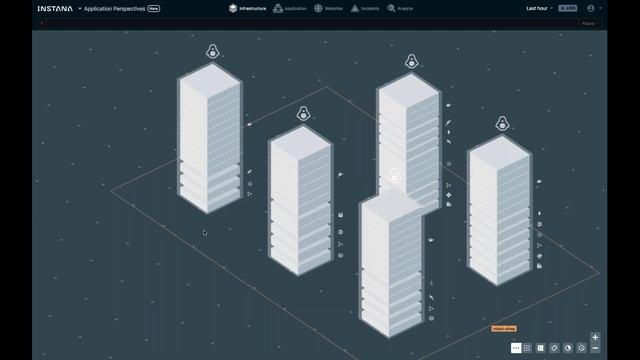640x360 pixels.
Task: Switch to the comparison table view
Action: pyautogui.click(x=527, y=348)
